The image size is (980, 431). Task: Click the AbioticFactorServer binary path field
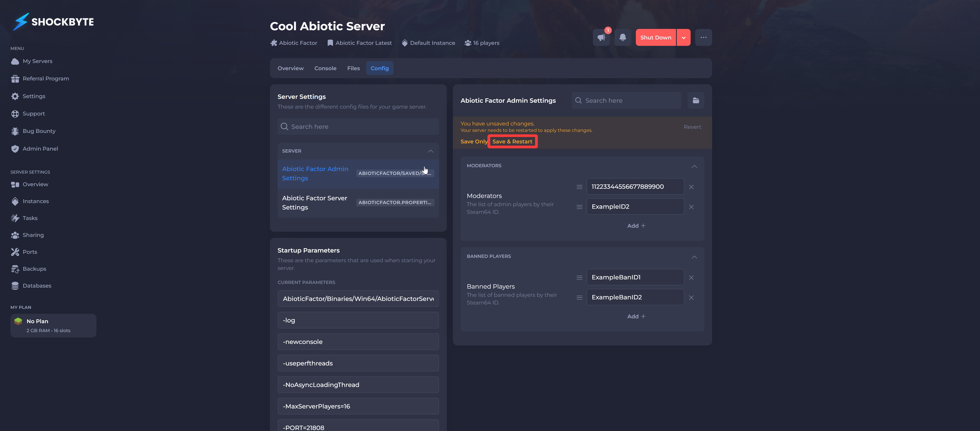[358, 299]
